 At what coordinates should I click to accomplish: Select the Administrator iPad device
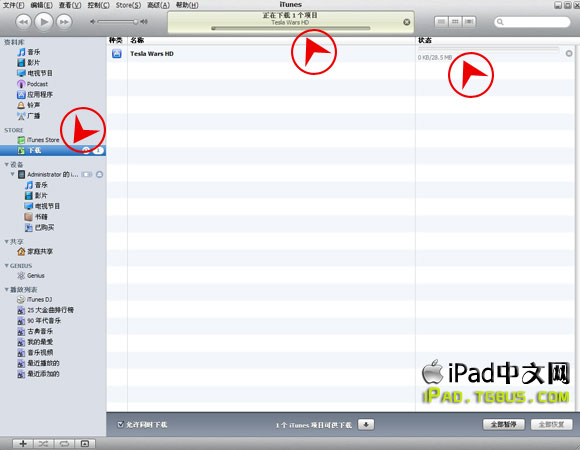click(49, 174)
